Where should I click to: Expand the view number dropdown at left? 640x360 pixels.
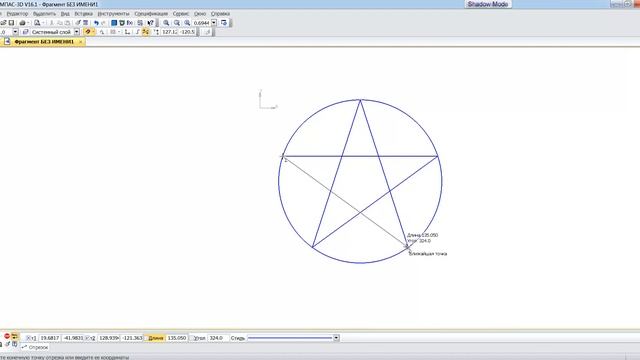click(x=15, y=32)
